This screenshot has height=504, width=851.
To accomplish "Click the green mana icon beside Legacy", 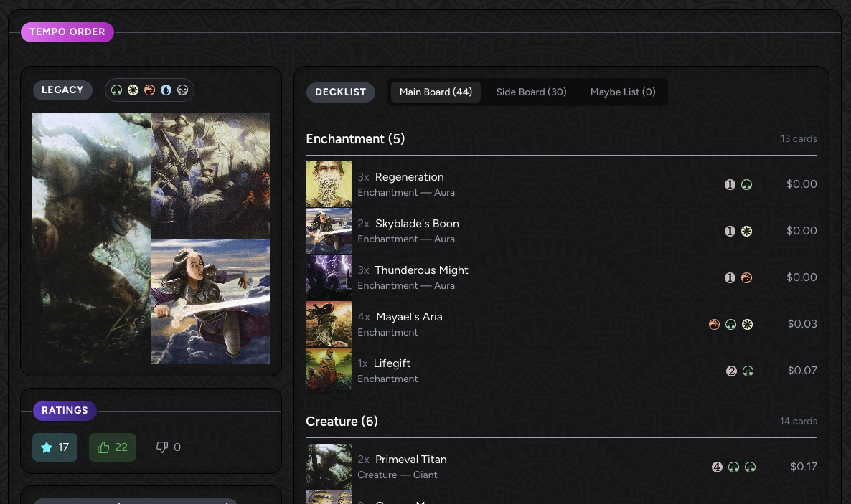I will (117, 90).
